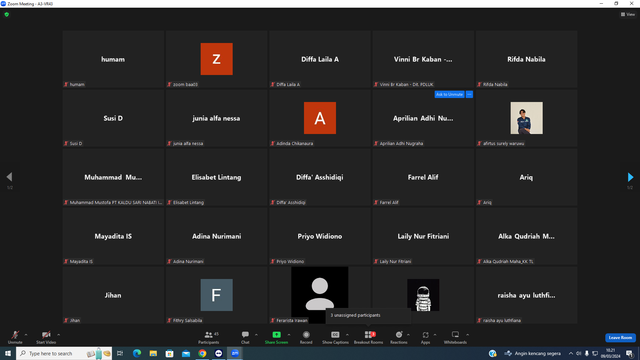
Task: Go to the next page of participants
Action: coord(630,177)
